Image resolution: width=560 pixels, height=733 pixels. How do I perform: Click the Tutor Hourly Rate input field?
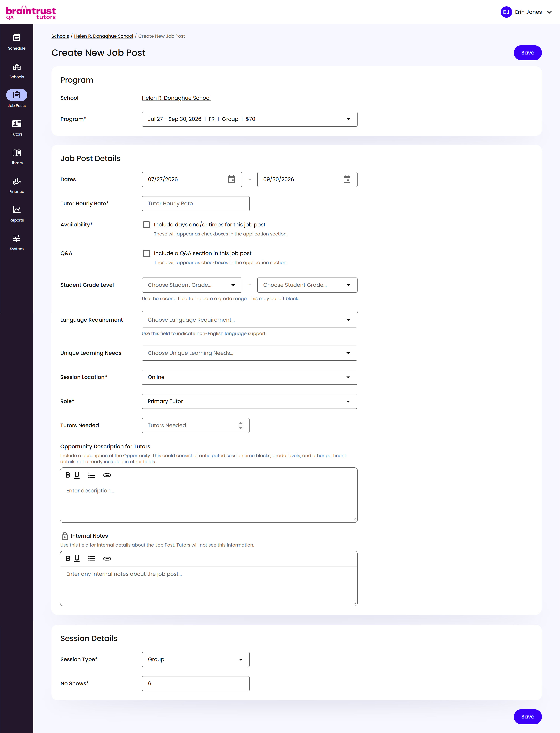(196, 204)
